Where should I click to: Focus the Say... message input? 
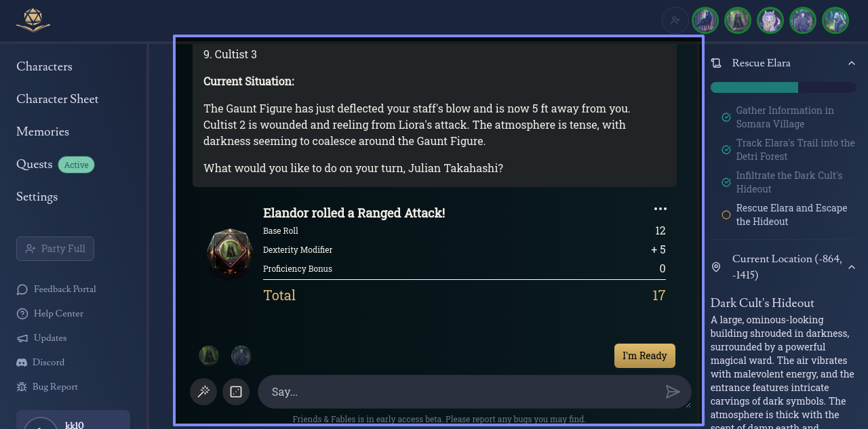(x=461, y=392)
